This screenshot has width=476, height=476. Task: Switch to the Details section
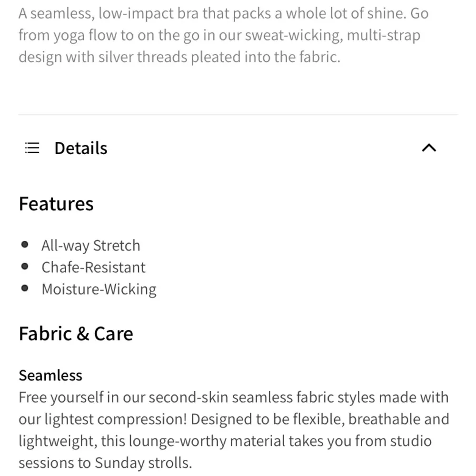click(80, 148)
